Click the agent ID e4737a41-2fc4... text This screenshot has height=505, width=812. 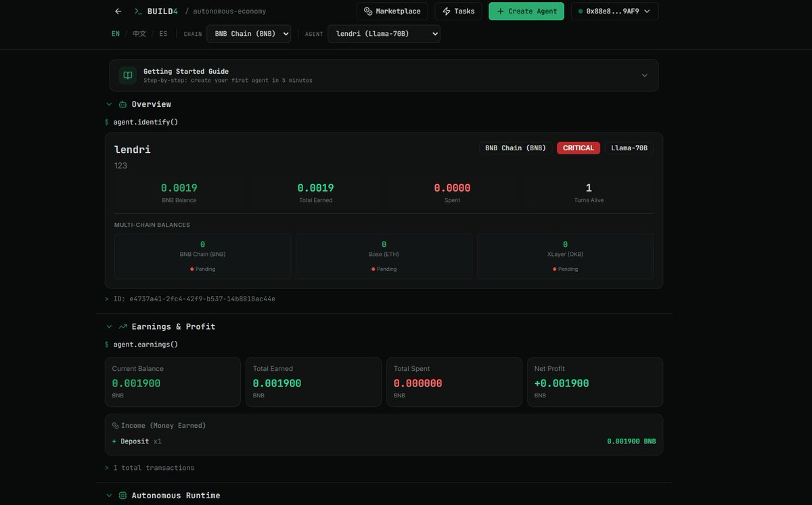pos(202,299)
